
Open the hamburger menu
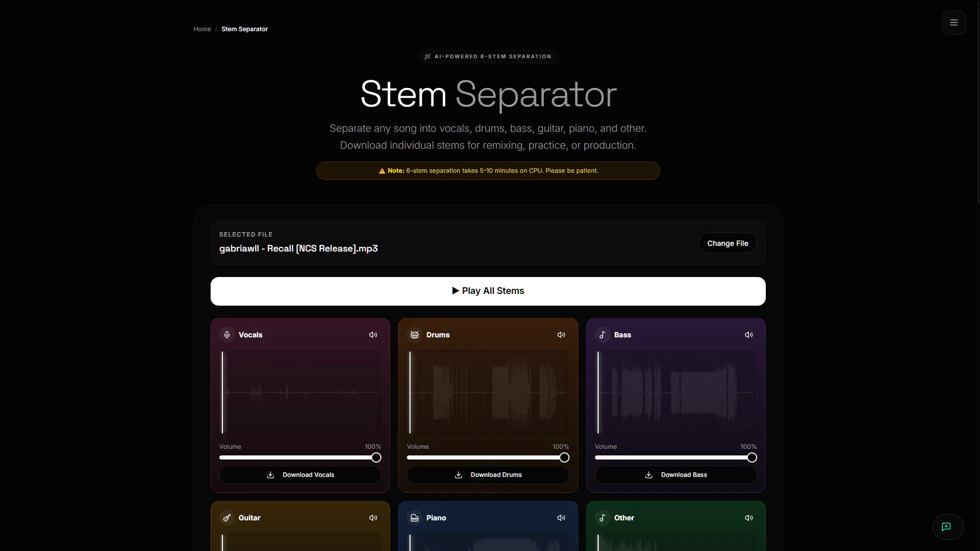tap(953, 22)
